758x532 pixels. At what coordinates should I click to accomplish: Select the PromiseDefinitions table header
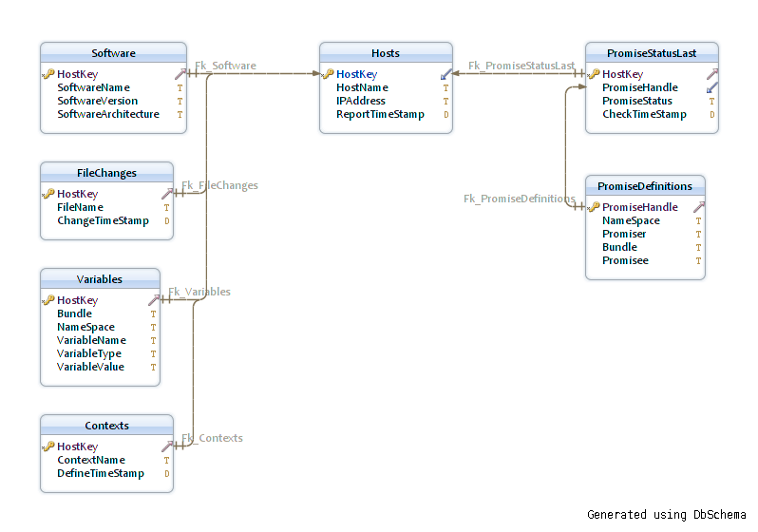click(645, 185)
